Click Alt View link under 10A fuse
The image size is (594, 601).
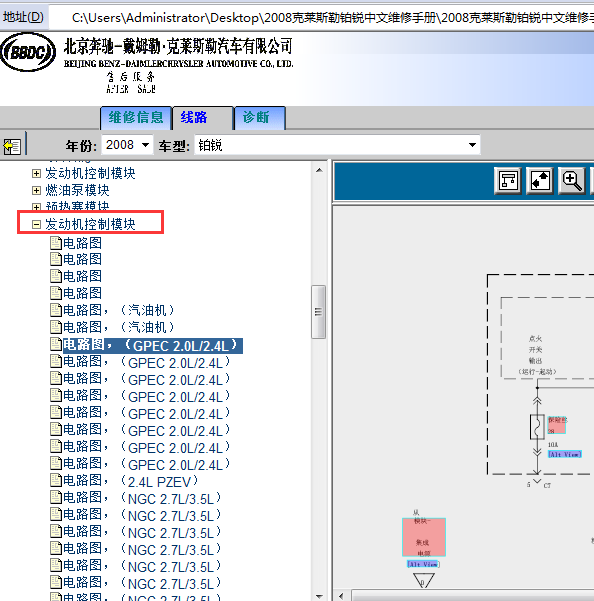point(564,454)
